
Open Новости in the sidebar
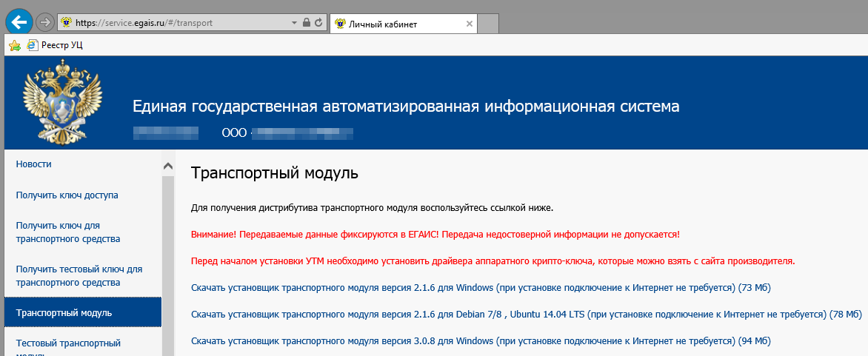point(34,164)
